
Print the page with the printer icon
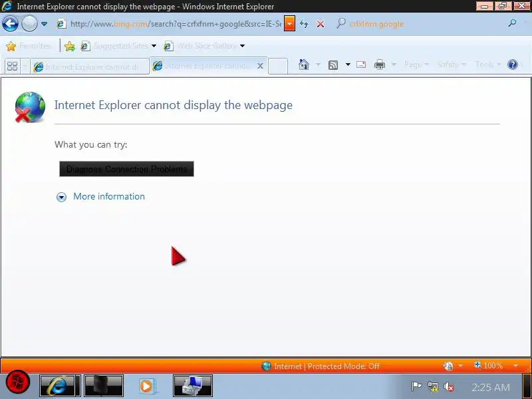point(379,65)
